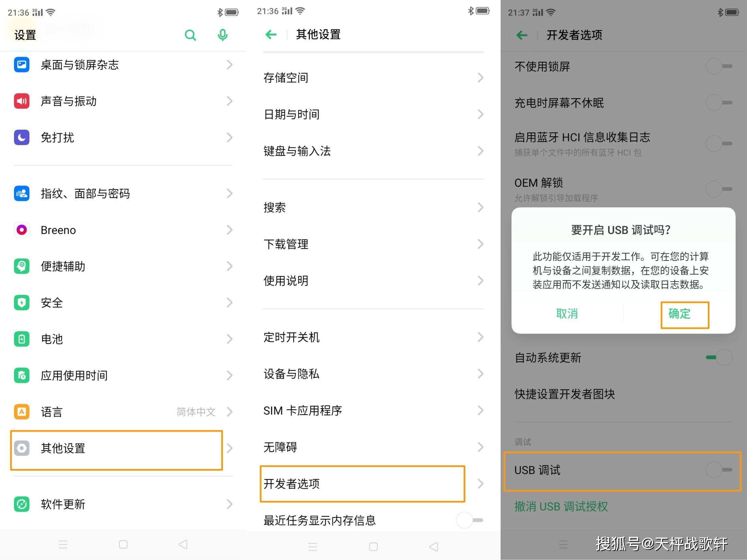Toggle 最近任务显示内存信息 switch
Image resolution: width=747 pixels, height=560 pixels.
[x=469, y=520]
